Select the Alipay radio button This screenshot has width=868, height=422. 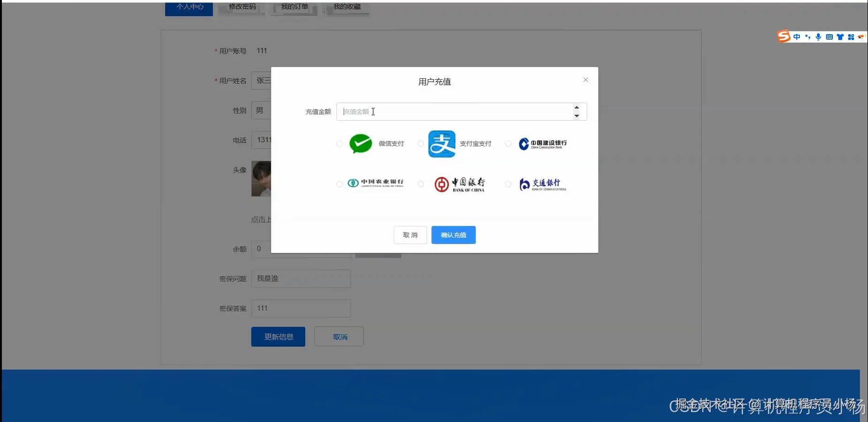pos(421,143)
